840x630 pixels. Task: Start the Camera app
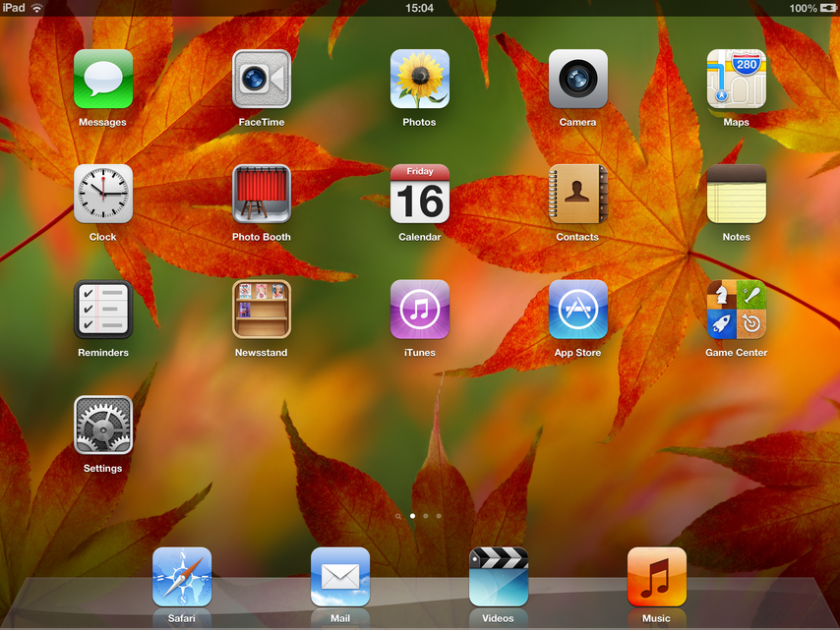click(578, 79)
